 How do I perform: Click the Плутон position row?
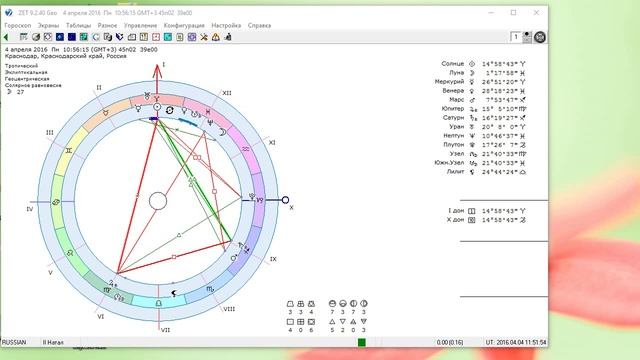tap(485, 144)
